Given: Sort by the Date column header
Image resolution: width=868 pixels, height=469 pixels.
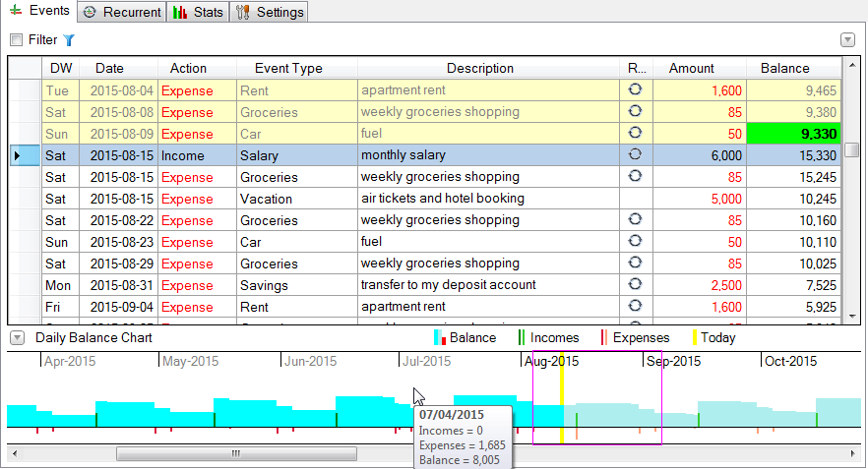Looking at the screenshot, I should click(x=118, y=68).
